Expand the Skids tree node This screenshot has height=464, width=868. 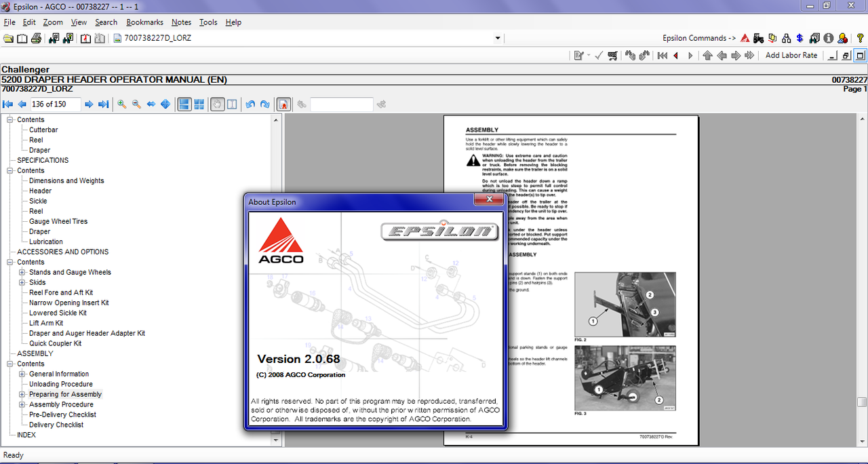[x=22, y=282]
